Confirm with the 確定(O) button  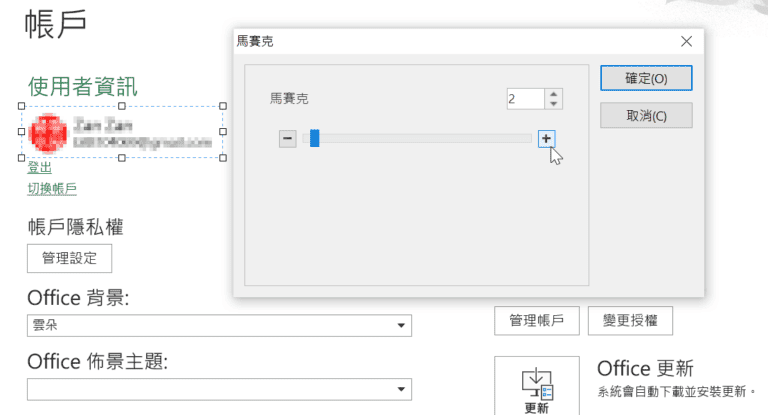click(x=646, y=78)
